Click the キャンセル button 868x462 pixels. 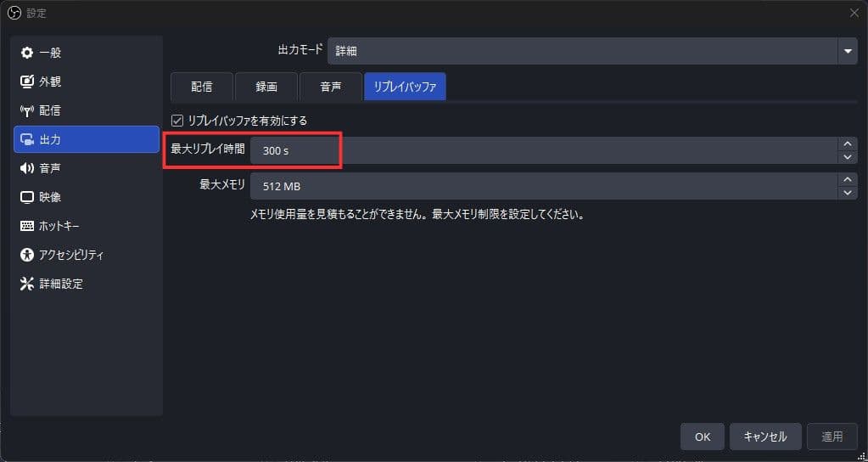coord(764,437)
